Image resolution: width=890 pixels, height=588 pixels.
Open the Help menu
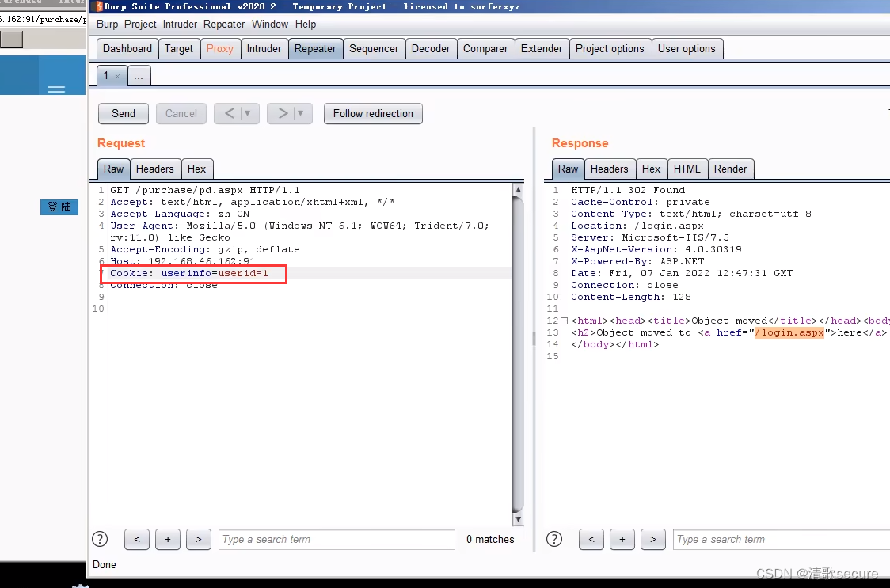click(x=306, y=24)
